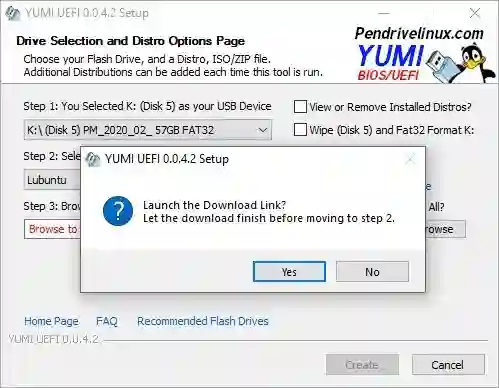The height and width of the screenshot is (388, 499).
Task: Open Recommended Flash Drives link
Action: pyautogui.click(x=203, y=321)
